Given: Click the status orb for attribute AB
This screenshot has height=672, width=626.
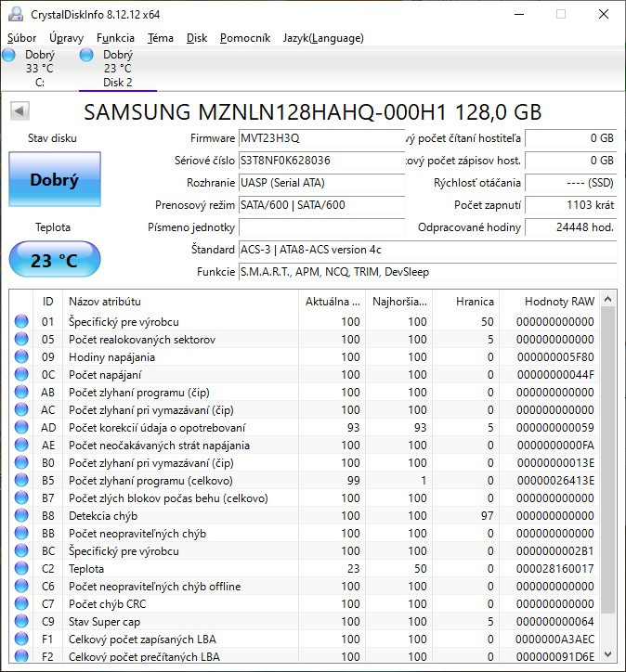Looking at the screenshot, I should tap(21, 392).
